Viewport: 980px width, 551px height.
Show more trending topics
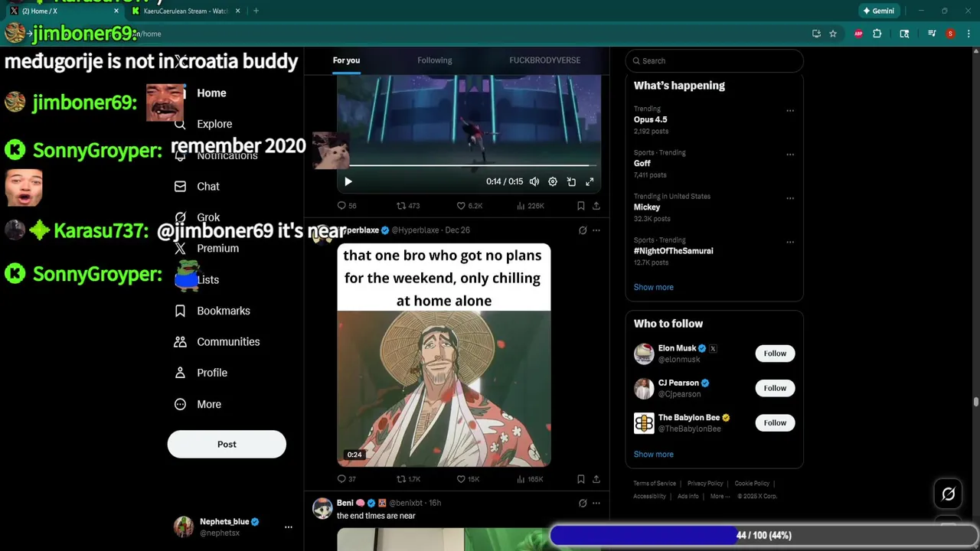[x=653, y=287]
